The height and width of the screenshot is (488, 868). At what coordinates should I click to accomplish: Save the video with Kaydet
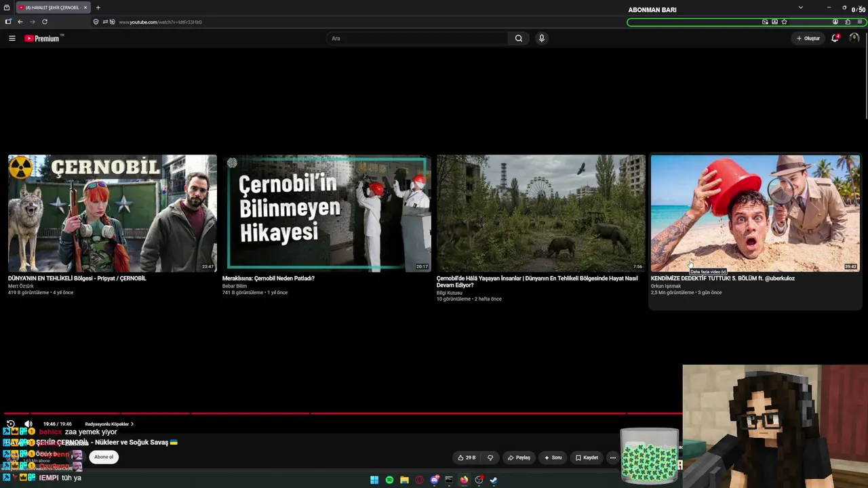click(x=587, y=457)
